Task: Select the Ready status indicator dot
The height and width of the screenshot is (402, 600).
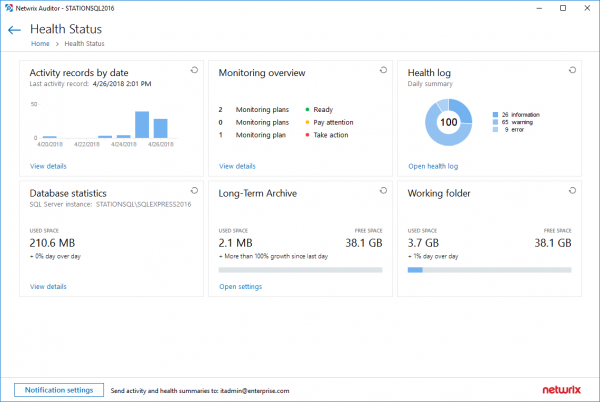Action: coord(307,109)
